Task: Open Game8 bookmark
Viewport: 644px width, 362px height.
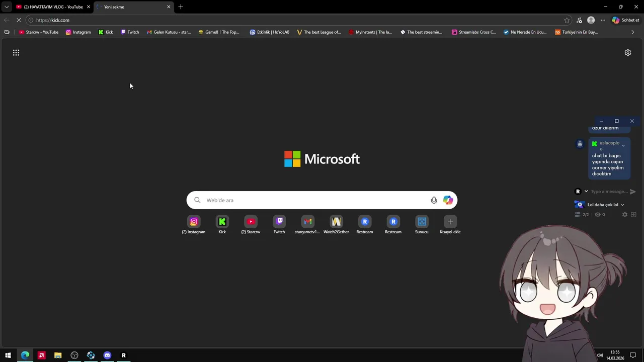Action: click(x=219, y=32)
